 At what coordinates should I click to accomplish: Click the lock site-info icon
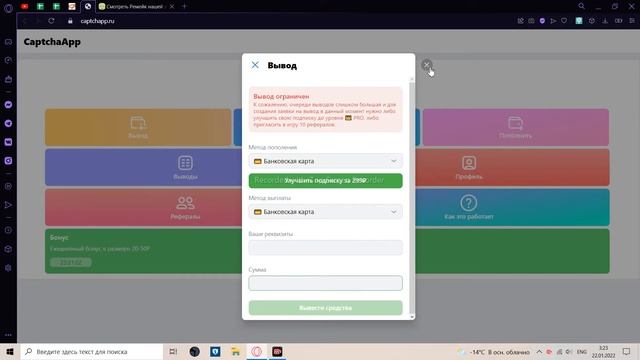(x=70, y=21)
